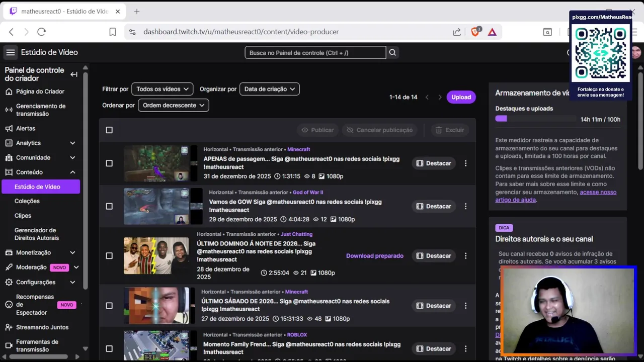Image resolution: width=644 pixels, height=362 pixels.
Task: Click the browser back arrow
Action: 11,32
